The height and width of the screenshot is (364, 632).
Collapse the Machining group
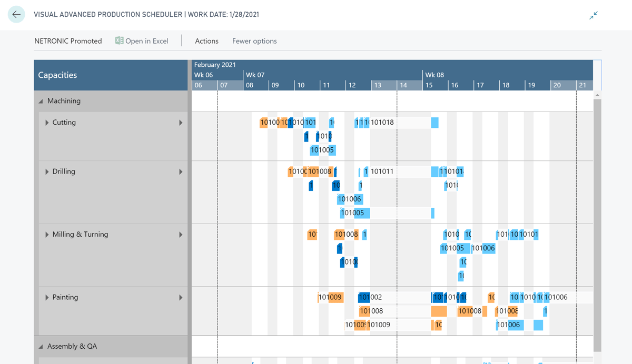pos(41,101)
